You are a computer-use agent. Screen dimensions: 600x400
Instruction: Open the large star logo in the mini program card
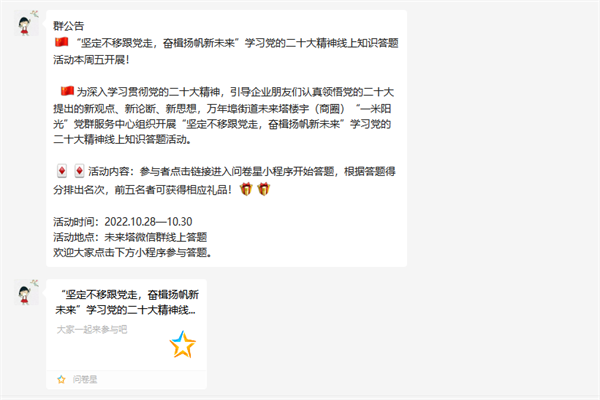183,344
